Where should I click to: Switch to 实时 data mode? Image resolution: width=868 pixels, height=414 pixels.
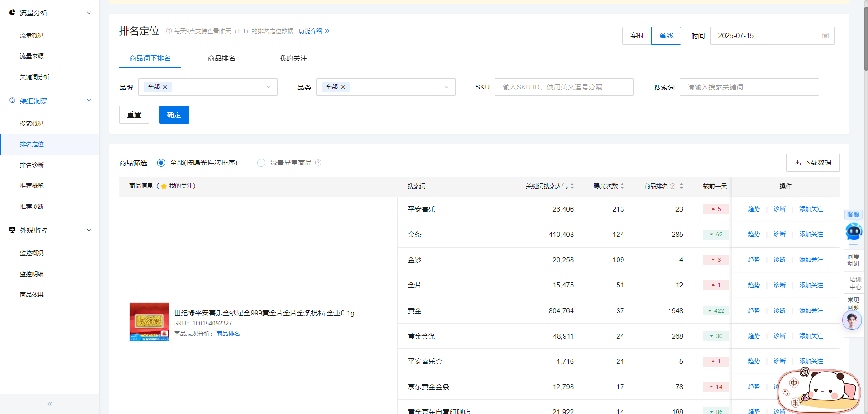click(637, 36)
